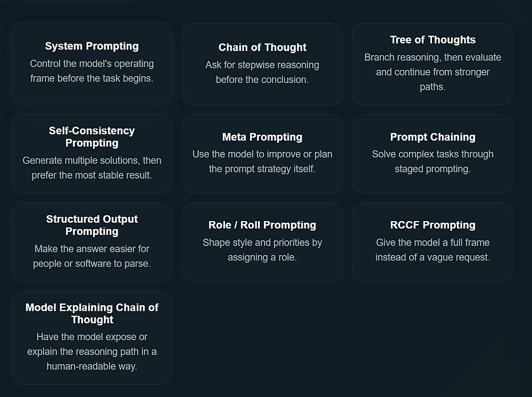Click the 'Ask for stepwise reasoning' description text

262,72
